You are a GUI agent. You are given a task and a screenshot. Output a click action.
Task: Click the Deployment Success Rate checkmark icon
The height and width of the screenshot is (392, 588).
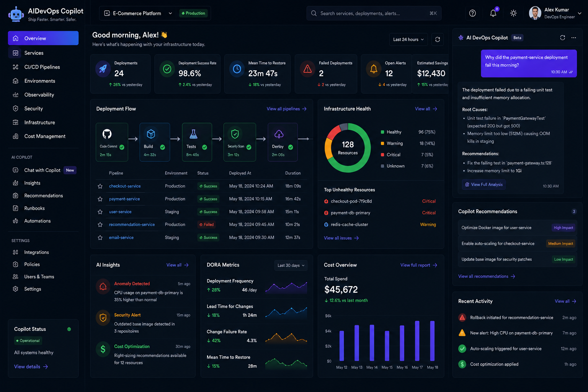tap(167, 69)
